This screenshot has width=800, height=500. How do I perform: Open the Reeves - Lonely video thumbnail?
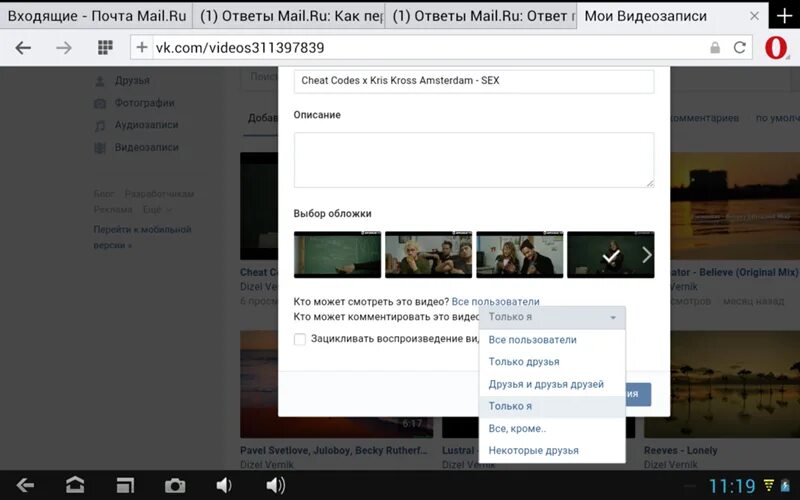(x=721, y=384)
